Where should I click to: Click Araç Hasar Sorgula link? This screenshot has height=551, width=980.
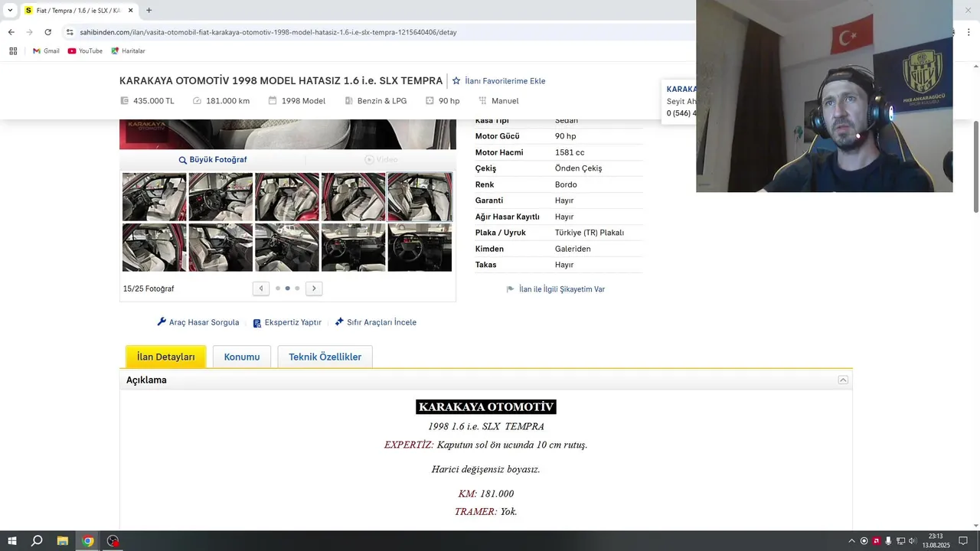[x=198, y=322]
